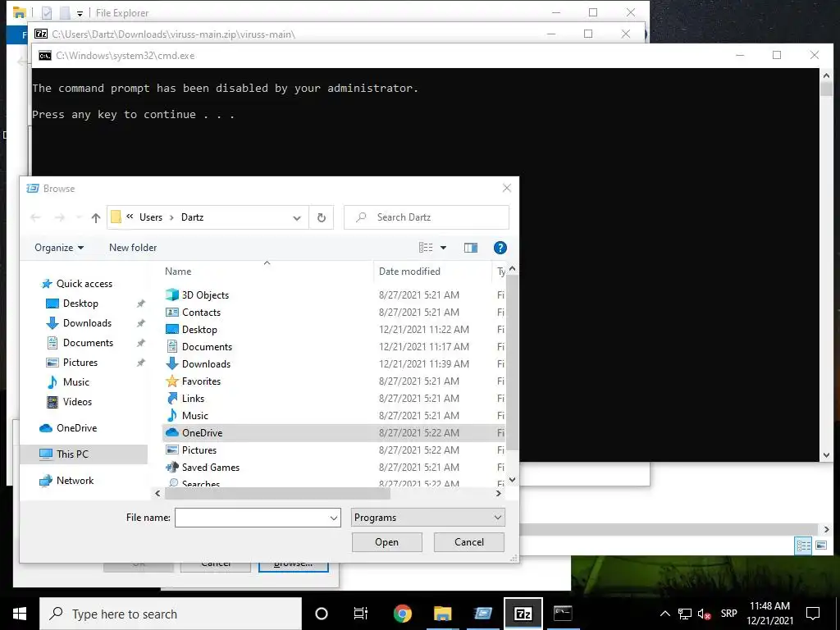Click the taskbar search box

171,614
